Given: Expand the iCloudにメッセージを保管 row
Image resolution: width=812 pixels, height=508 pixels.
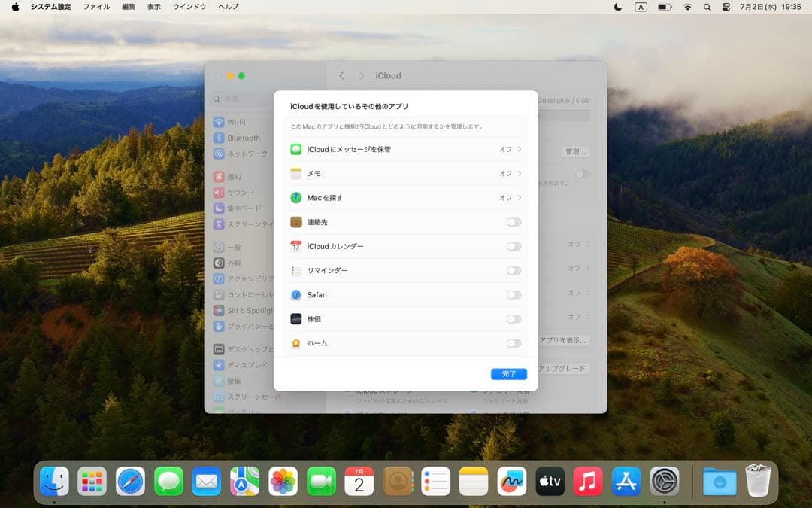Looking at the screenshot, I should point(520,150).
